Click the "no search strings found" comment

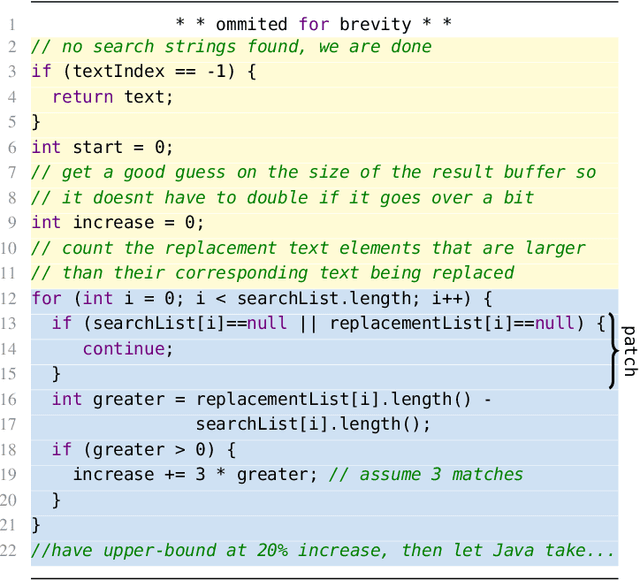click(x=231, y=47)
